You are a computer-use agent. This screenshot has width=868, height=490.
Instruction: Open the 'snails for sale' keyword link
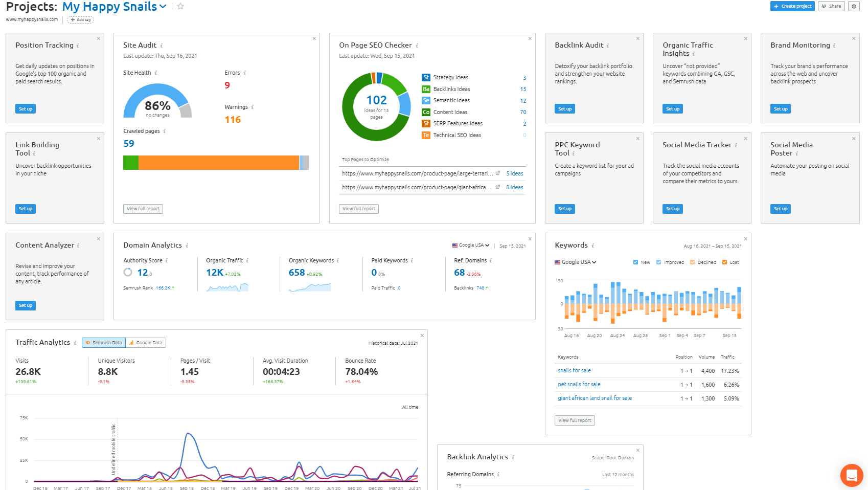574,370
